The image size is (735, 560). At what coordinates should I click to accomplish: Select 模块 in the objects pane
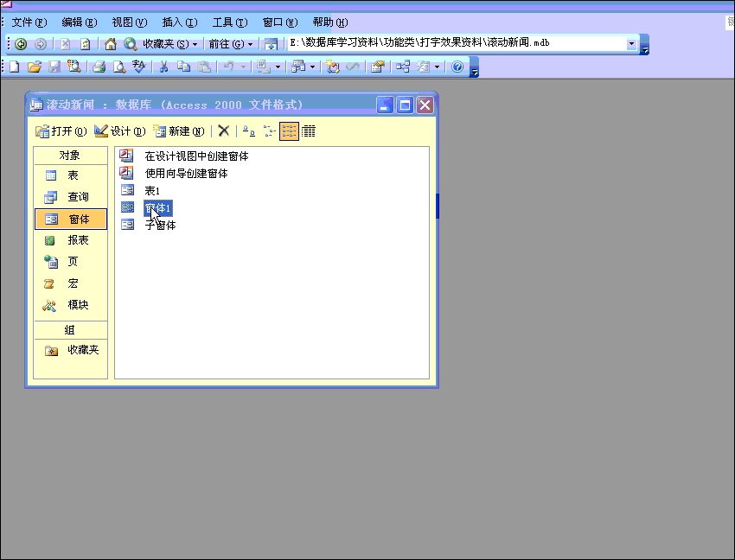pos(70,305)
